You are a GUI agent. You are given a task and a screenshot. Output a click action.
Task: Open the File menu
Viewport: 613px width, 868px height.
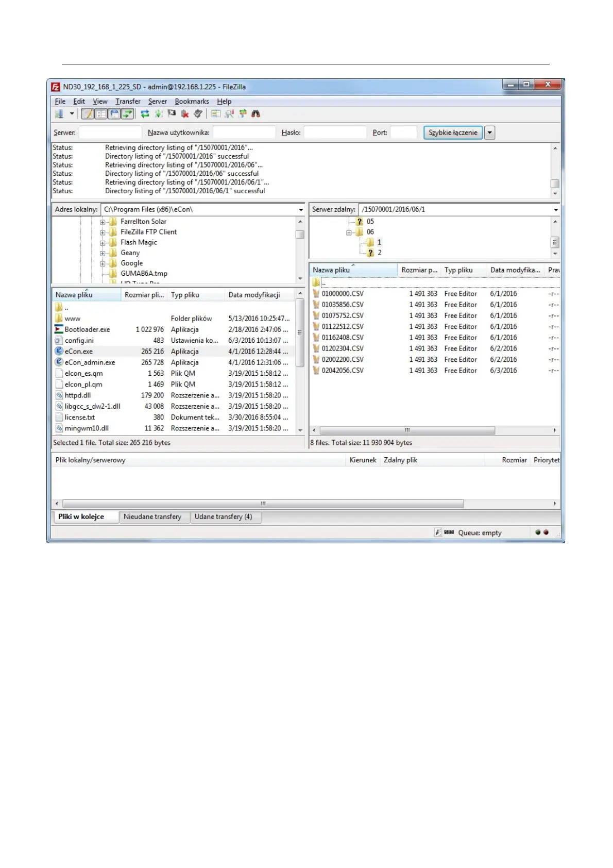tap(60, 102)
